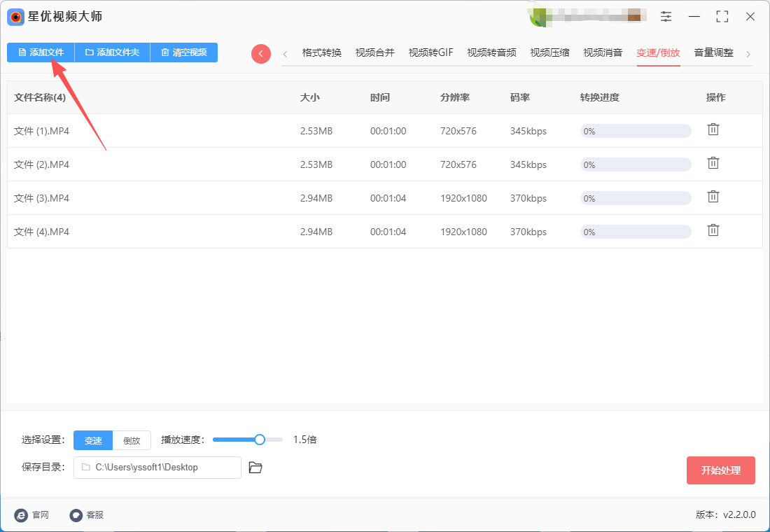Switch to 倒放 reverse playback mode
This screenshot has height=532, width=770.
pyautogui.click(x=132, y=440)
